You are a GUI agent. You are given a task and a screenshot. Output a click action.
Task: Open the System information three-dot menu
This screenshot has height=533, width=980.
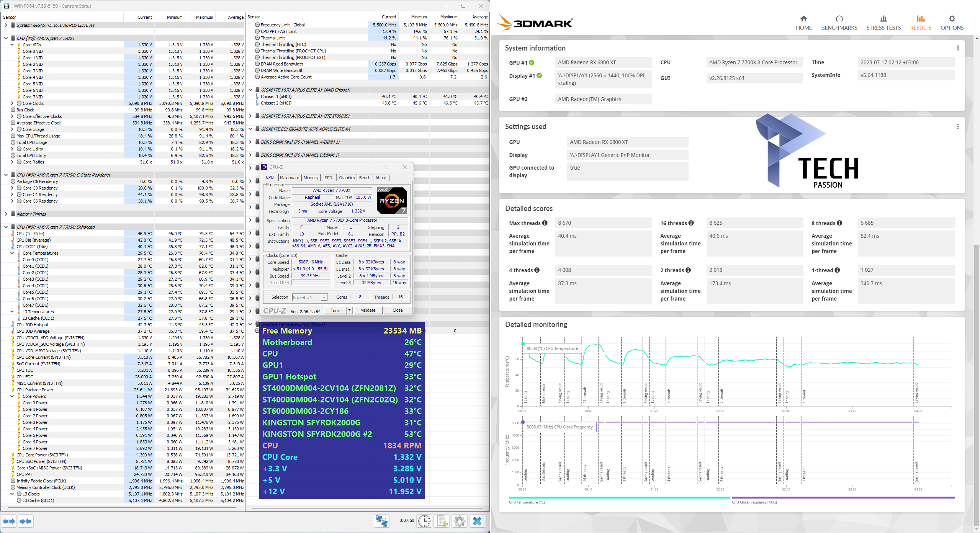(958, 48)
